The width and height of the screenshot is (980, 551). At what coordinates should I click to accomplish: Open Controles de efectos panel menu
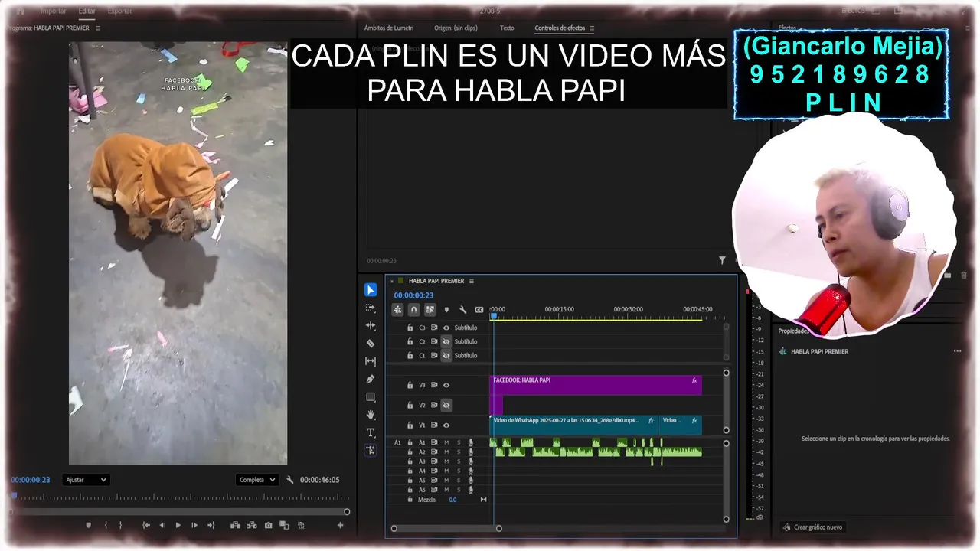(592, 28)
